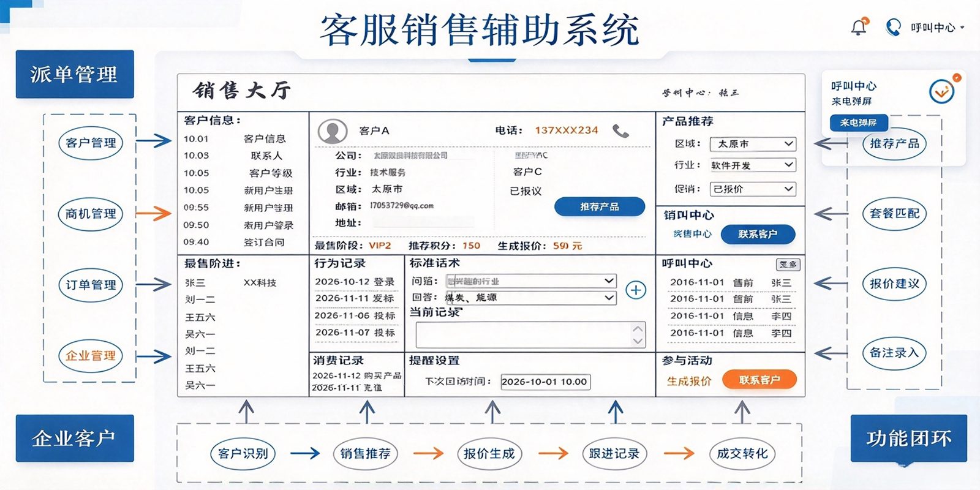This screenshot has width=980, height=490.
Task: Select 商机管理 in the left menu
Action: [x=91, y=214]
